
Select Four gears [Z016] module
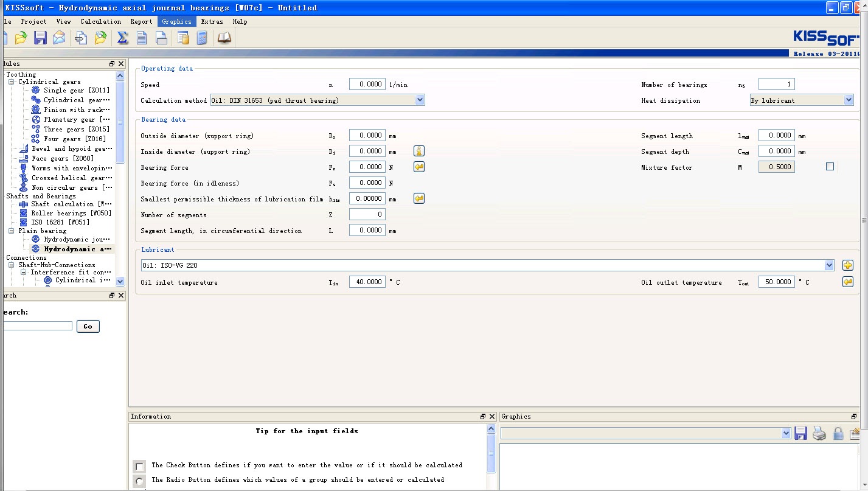click(x=75, y=139)
